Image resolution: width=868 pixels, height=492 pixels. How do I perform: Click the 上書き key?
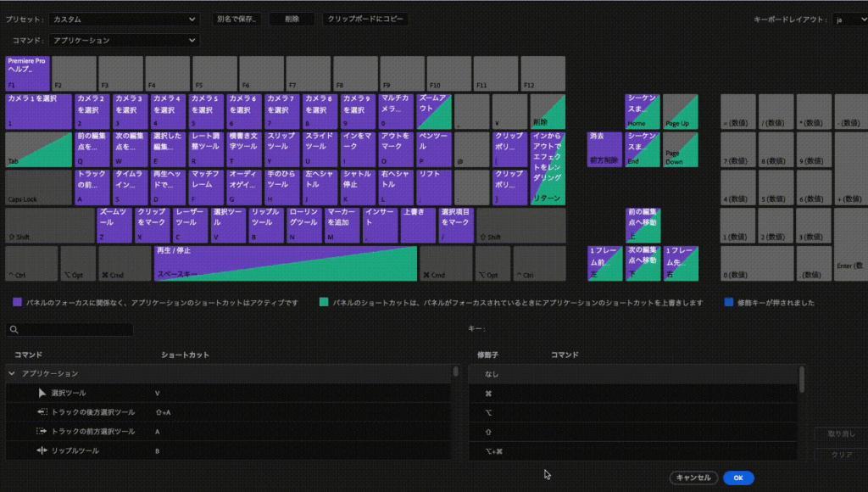418,226
